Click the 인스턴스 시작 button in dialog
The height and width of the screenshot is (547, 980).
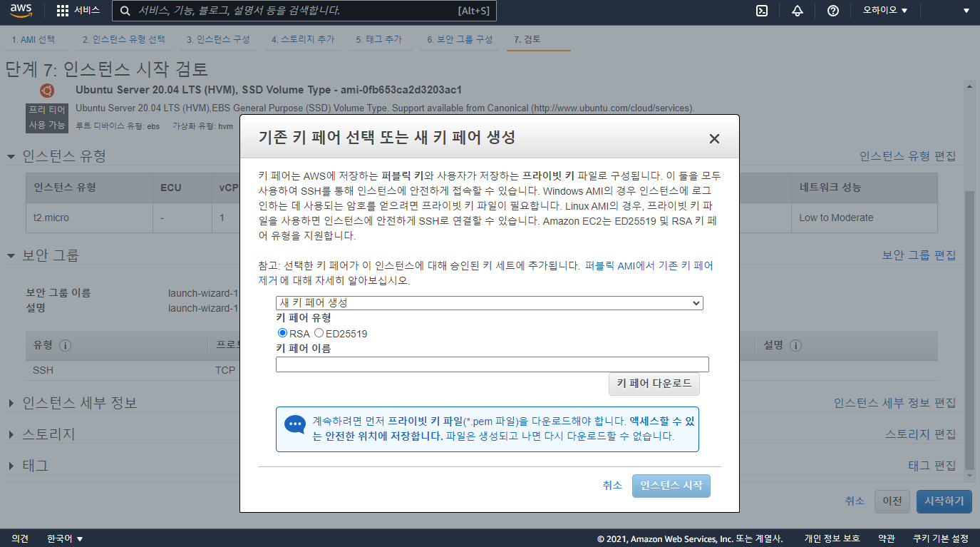coord(671,486)
